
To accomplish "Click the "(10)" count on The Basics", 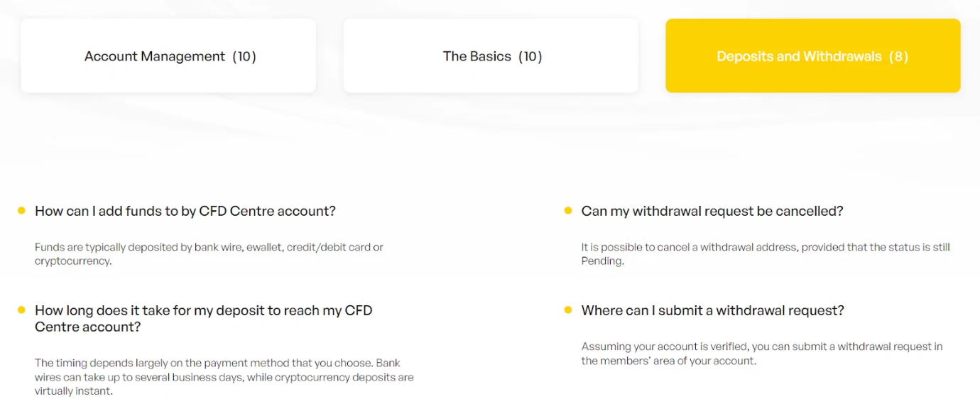I will point(530,56).
